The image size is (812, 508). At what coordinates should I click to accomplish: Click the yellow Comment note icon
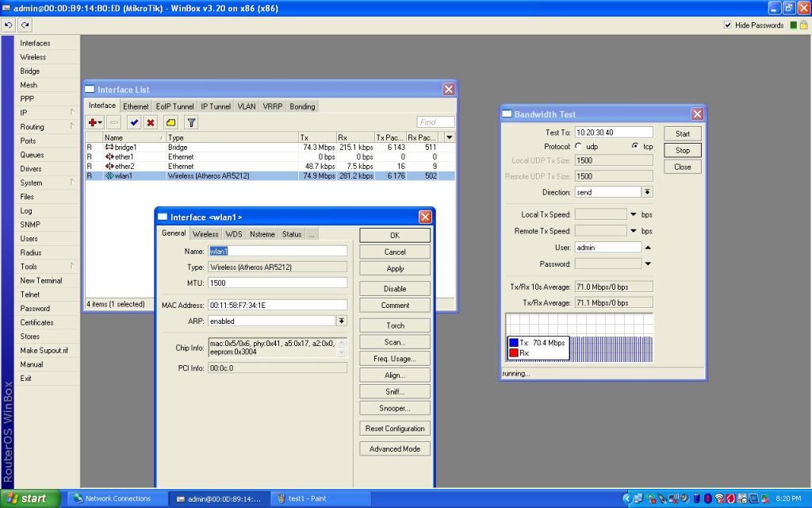pos(170,122)
